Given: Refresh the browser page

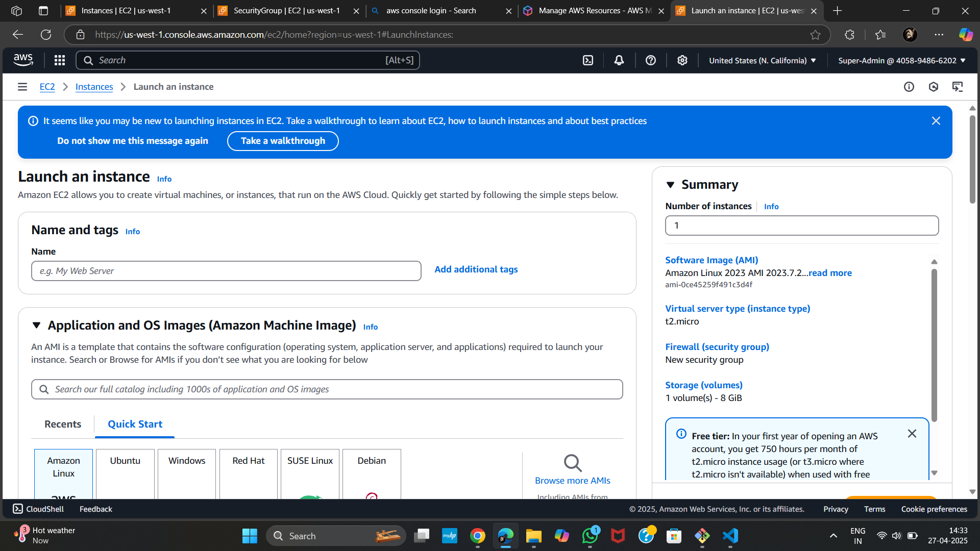Looking at the screenshot, I should pyautogui.click(x=46, y=35).
